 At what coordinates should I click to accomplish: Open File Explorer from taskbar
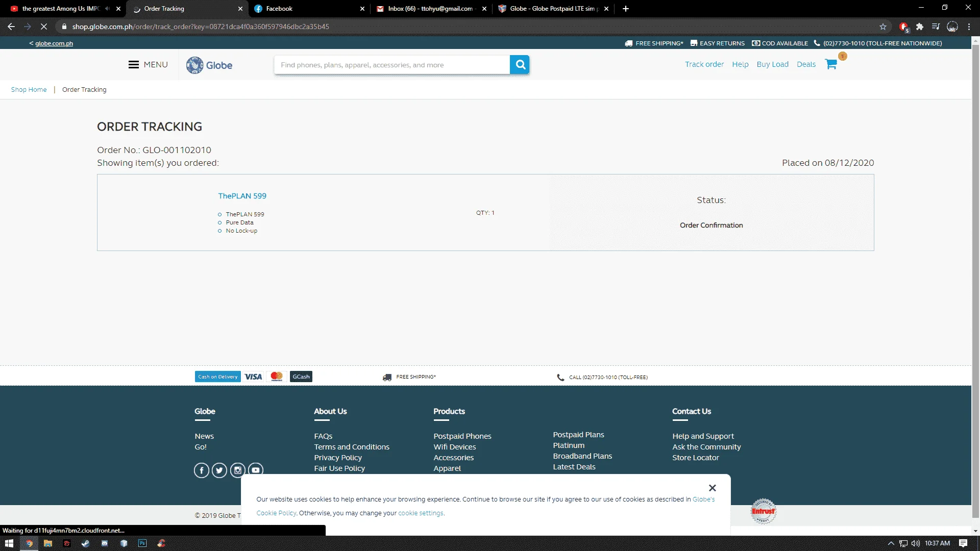click(48, 543)
